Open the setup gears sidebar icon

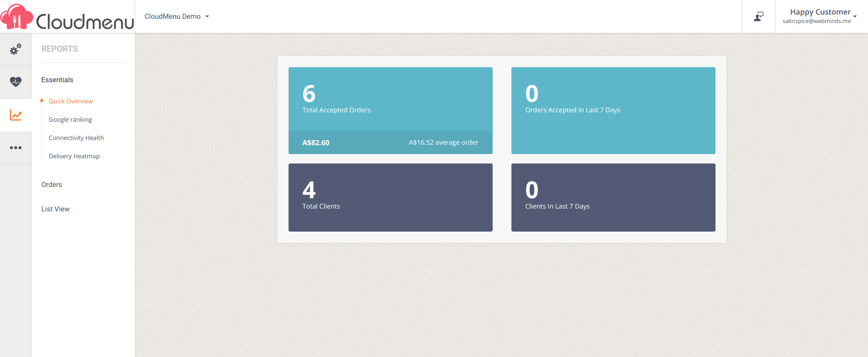click(15, 49)
